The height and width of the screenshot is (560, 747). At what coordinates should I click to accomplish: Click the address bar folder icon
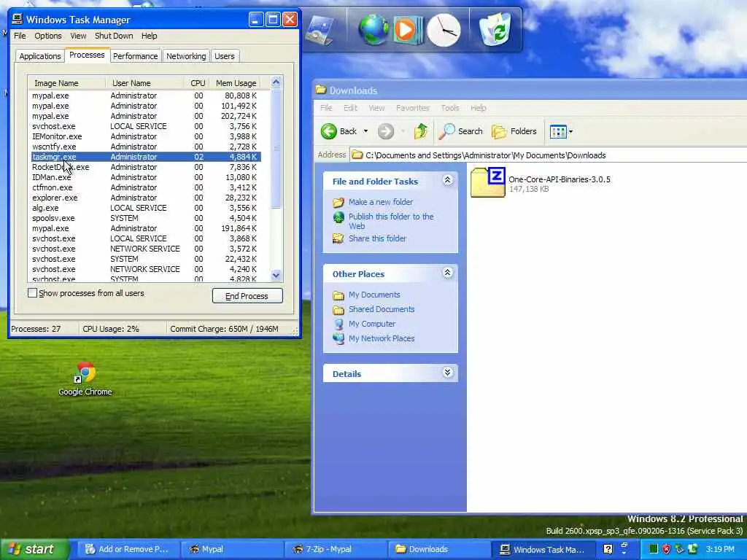357,155
